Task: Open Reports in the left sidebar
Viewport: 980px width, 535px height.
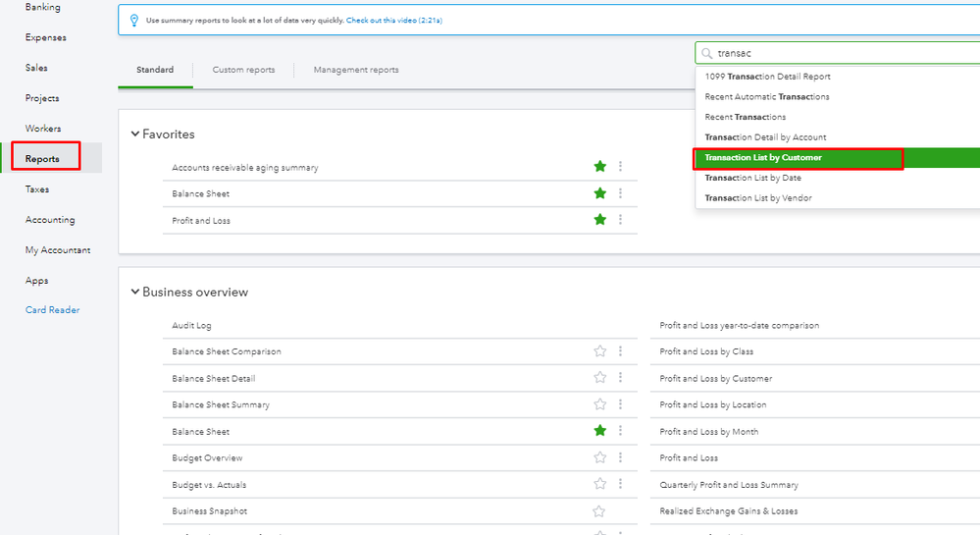Action: click(42, 159)
